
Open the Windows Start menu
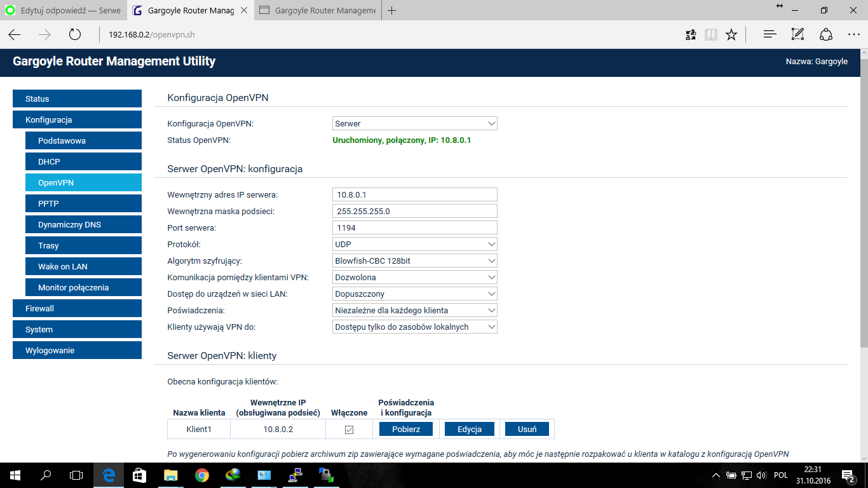tap(15, 475)
